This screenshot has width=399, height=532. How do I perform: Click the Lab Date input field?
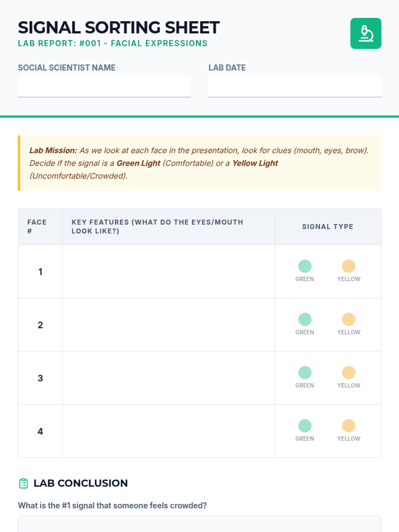(295, 86)
